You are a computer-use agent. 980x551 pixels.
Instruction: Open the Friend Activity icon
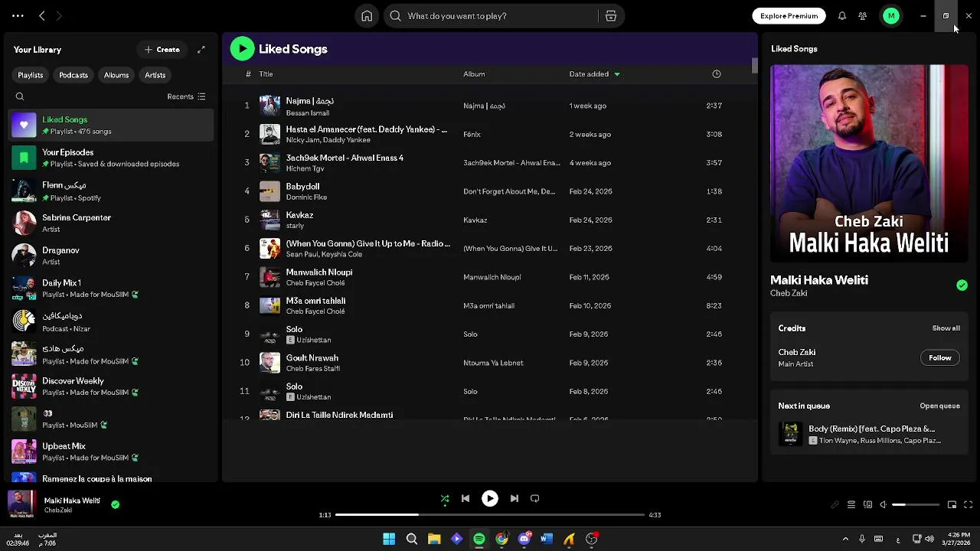pyautogui.click(x=862, y=16)
